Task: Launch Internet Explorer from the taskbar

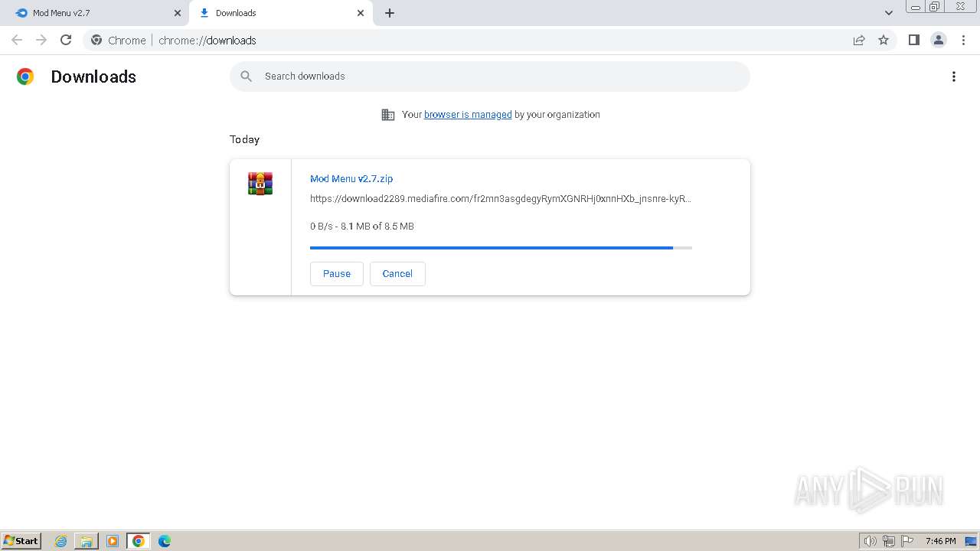Action: (x=61, y=541)
